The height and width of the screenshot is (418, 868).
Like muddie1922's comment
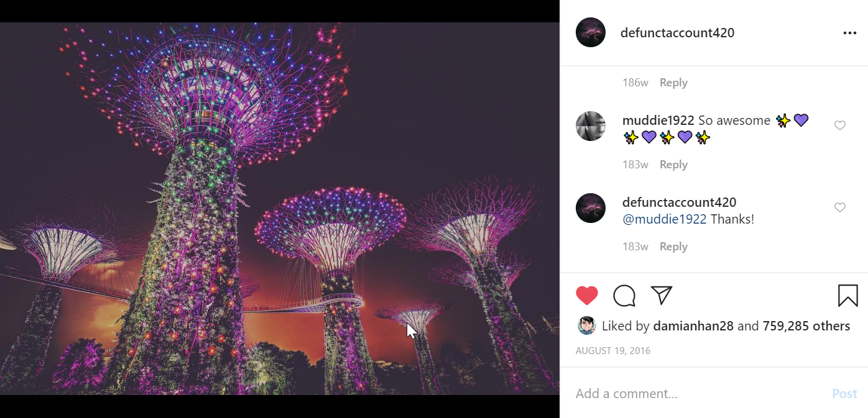839,125
